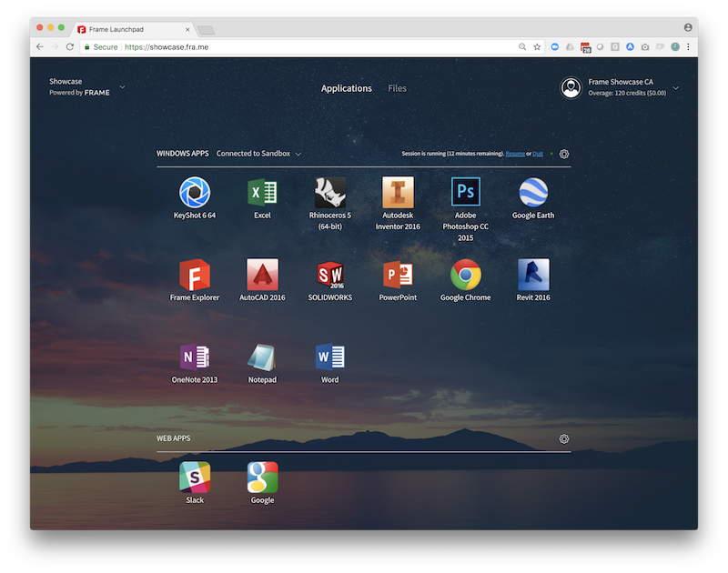
Task: Open the Revit 2016 icon
Action: [x=533, y=274]
